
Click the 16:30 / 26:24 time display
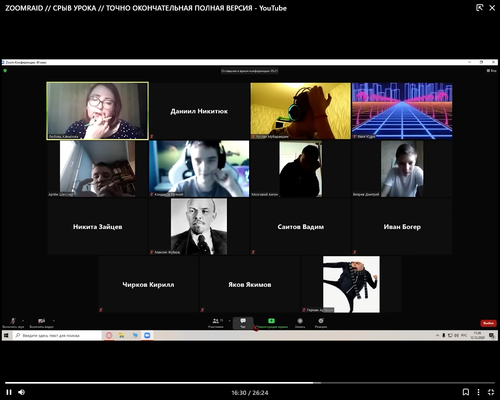(x=250, y=393)
